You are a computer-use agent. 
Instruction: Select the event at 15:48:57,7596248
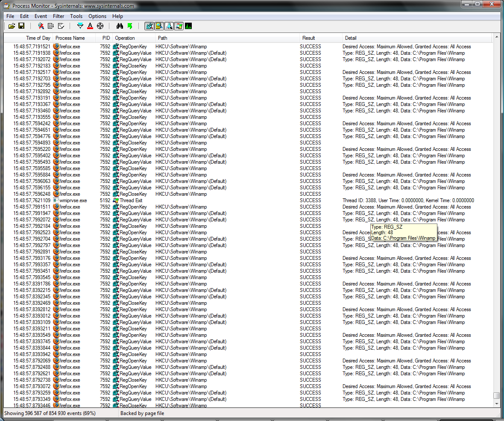tap(247, 194)
